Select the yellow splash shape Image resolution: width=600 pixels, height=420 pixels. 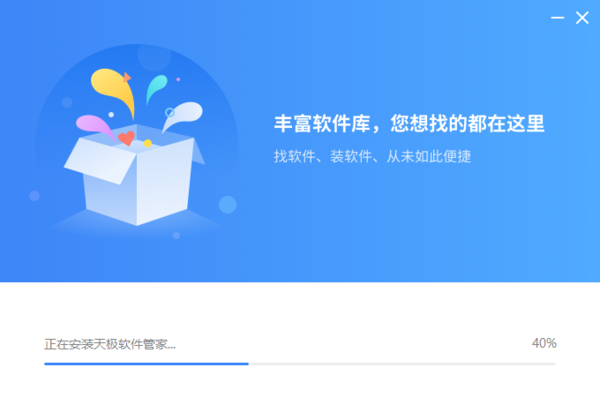tap(113, 92)
